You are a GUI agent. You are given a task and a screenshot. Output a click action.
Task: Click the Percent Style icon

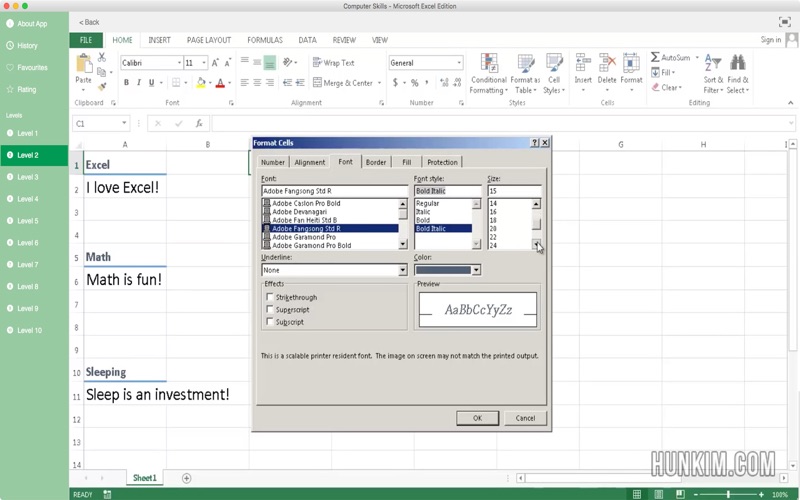(x=414, y=83)
